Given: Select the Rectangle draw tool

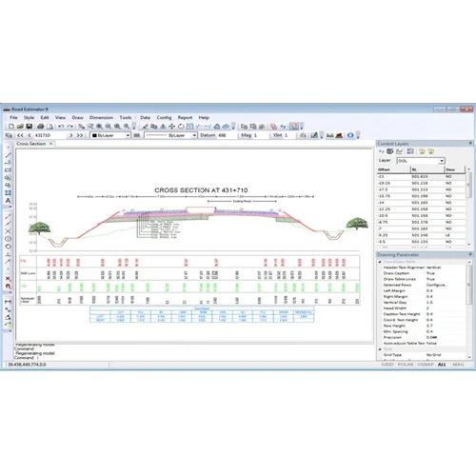Looking at the screenshot, I should 9,170.
